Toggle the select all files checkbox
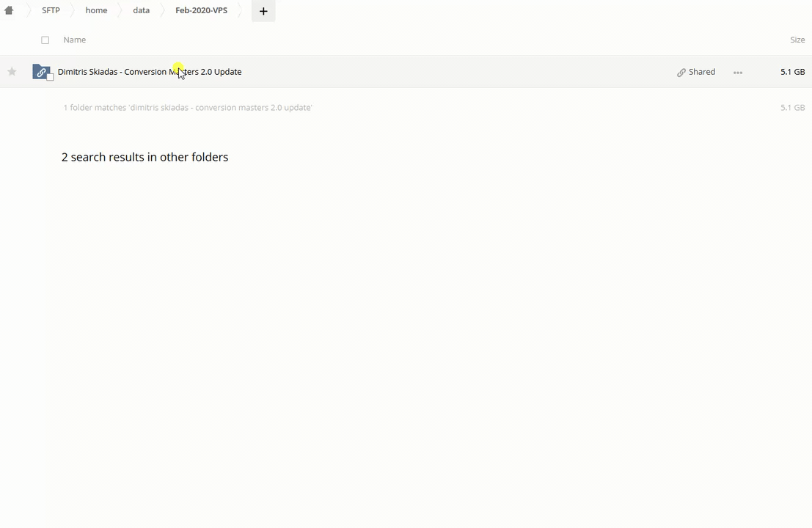Screen dimensions: 812x528 (x=45, y=40)
